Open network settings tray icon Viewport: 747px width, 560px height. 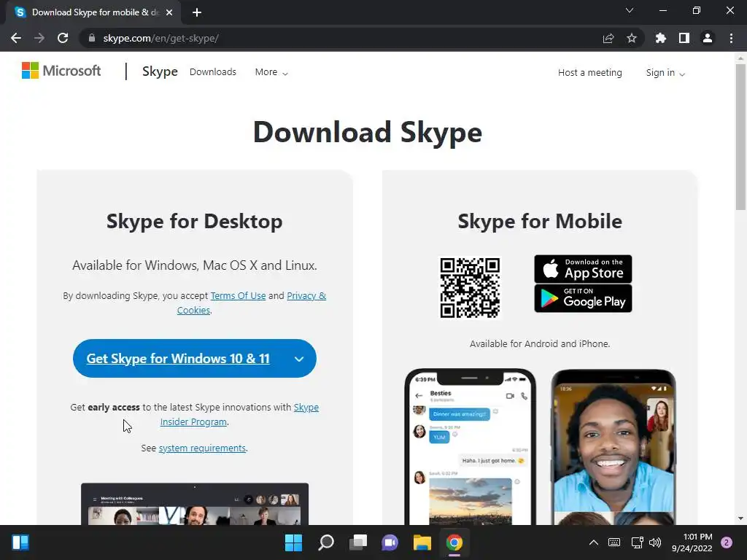coord(637,542)
